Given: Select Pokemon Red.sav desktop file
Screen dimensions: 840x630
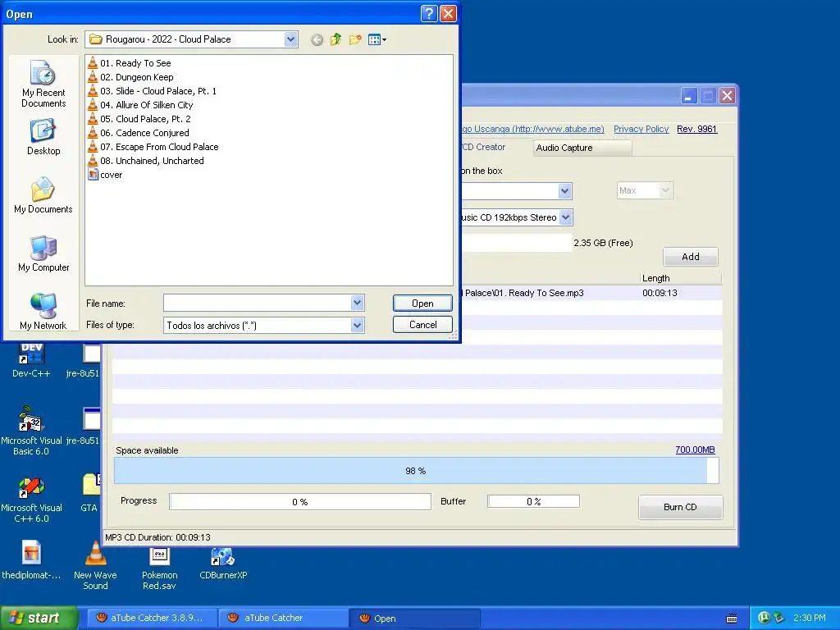Looking at the screenshot, I should (159, 568).
